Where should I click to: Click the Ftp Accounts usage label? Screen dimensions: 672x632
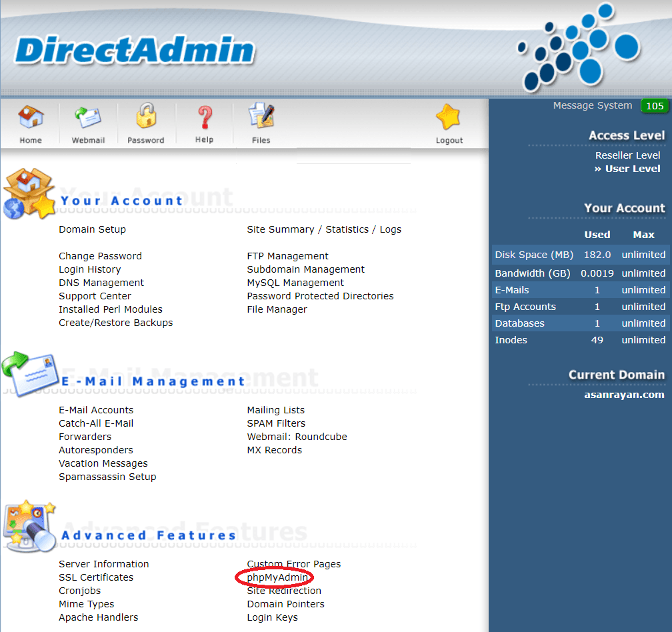pos(525,307)
